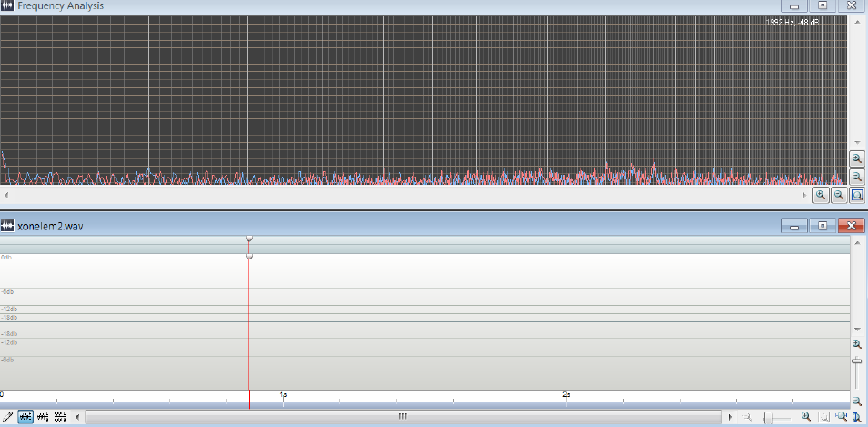Viewport: 868px width, 427px height.
Task: Click the top playback cursor marker handle
Action: pyautogui.click(x=249, y=239)
